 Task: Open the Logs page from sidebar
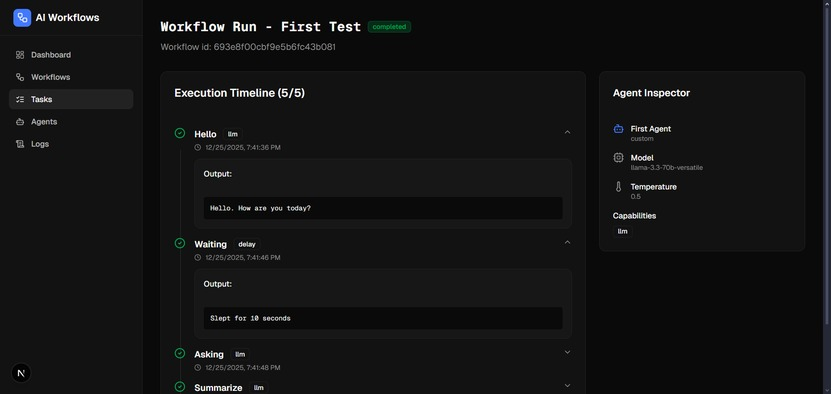[71, 144]
